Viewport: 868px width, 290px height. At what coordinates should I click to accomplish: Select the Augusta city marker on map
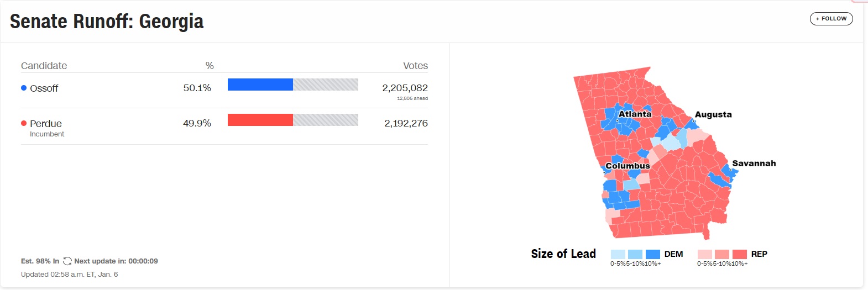click(693, 120)
